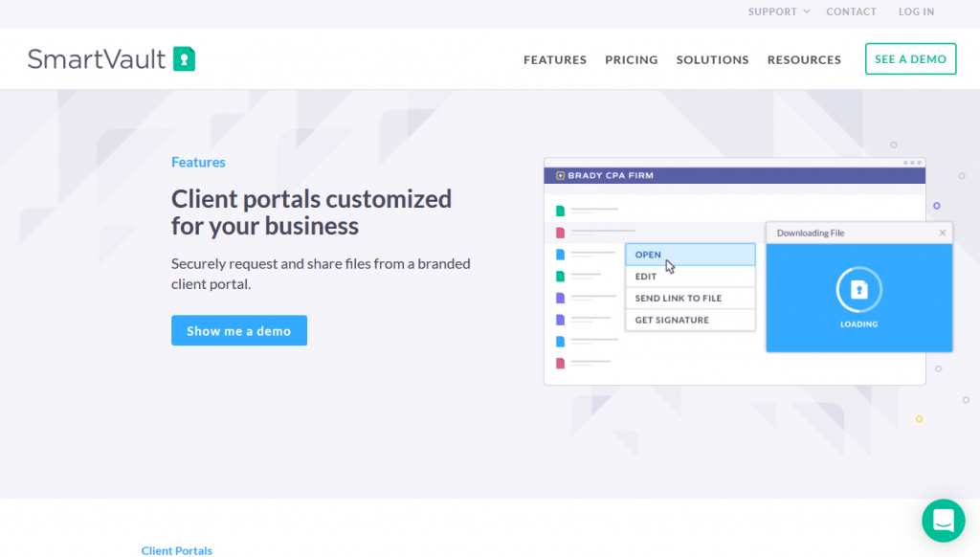Select the green file icon in the list
This screenshot has width=980, height=557.
pos(558,211)
